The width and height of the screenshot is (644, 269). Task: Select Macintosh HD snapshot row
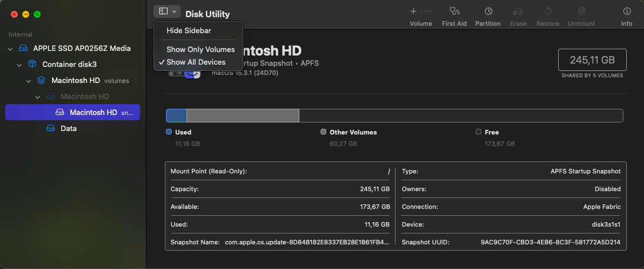point(73,112)
